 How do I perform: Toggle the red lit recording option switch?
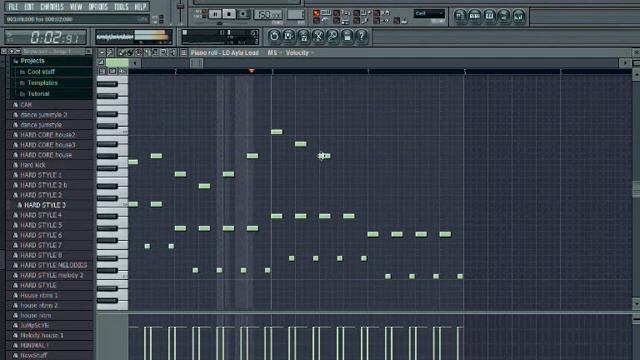[x=316, y=13]
